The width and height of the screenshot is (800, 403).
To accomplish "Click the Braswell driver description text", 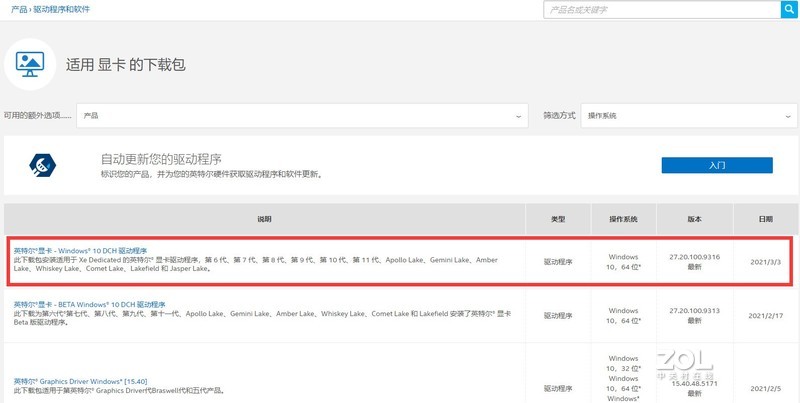I will point(119,391).
